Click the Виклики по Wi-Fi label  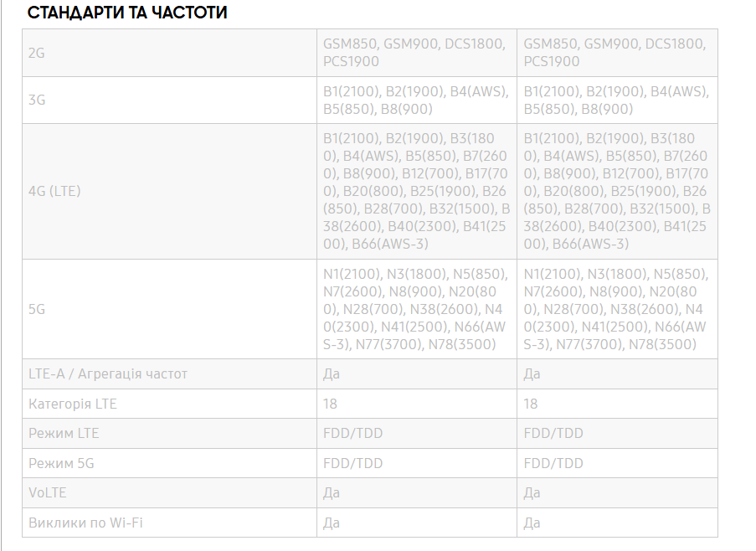click(x=85, y=523)
